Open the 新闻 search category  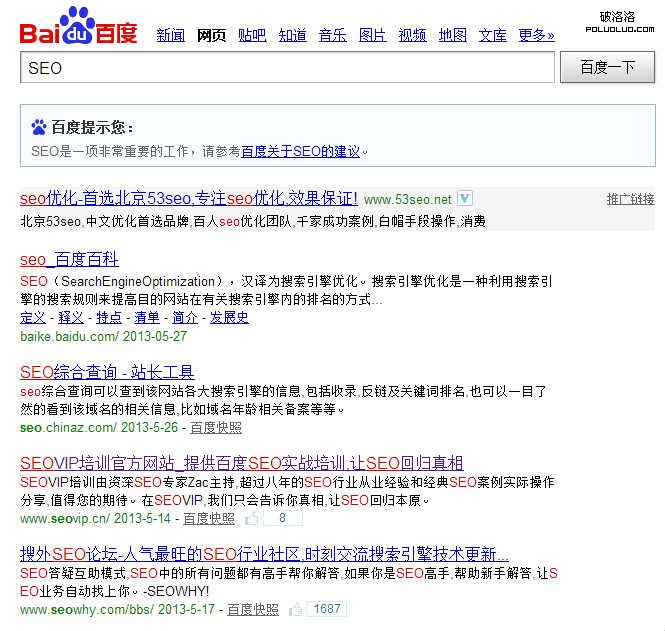[x=170, y=35]
